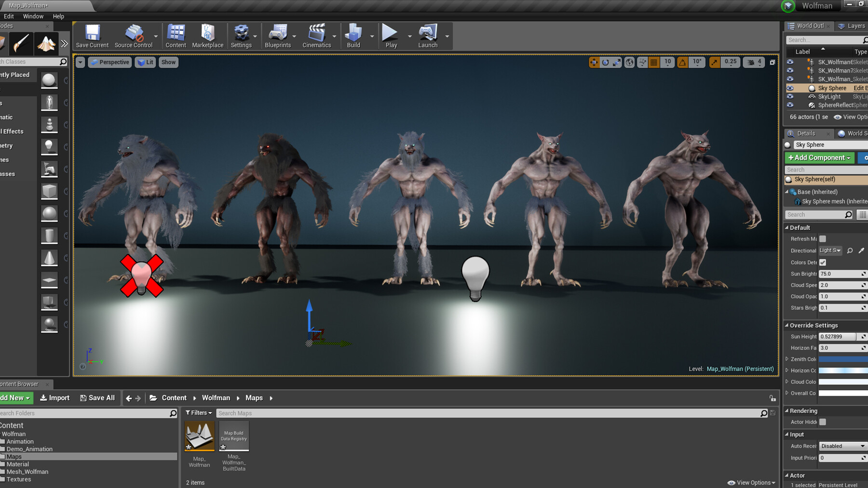
Task: Open the viewport options dropdown arrow
Action: (x=80, y=62)
